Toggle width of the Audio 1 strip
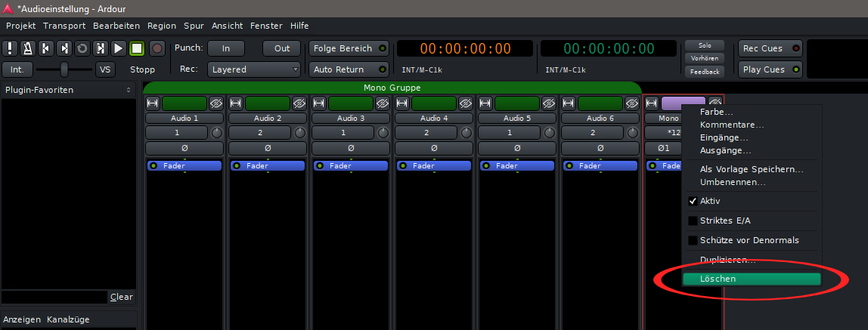This screenshot has height=330, width=868. 153,103
